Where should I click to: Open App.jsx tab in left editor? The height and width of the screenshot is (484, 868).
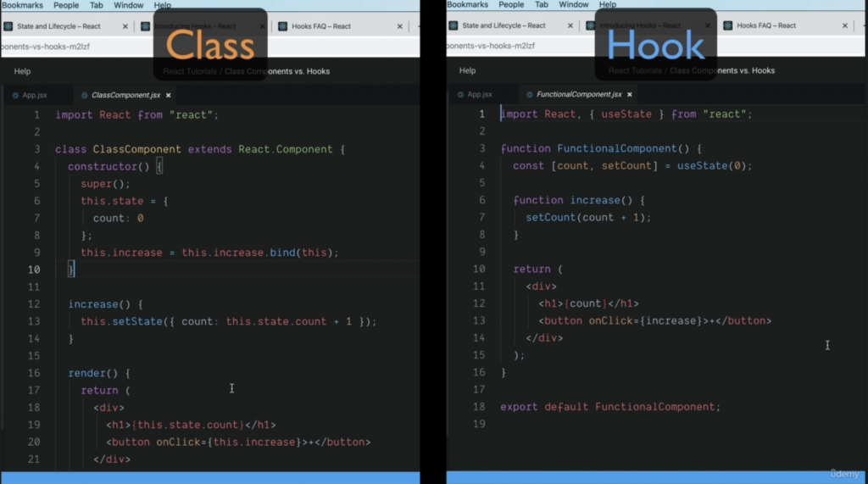click(34, 95)
